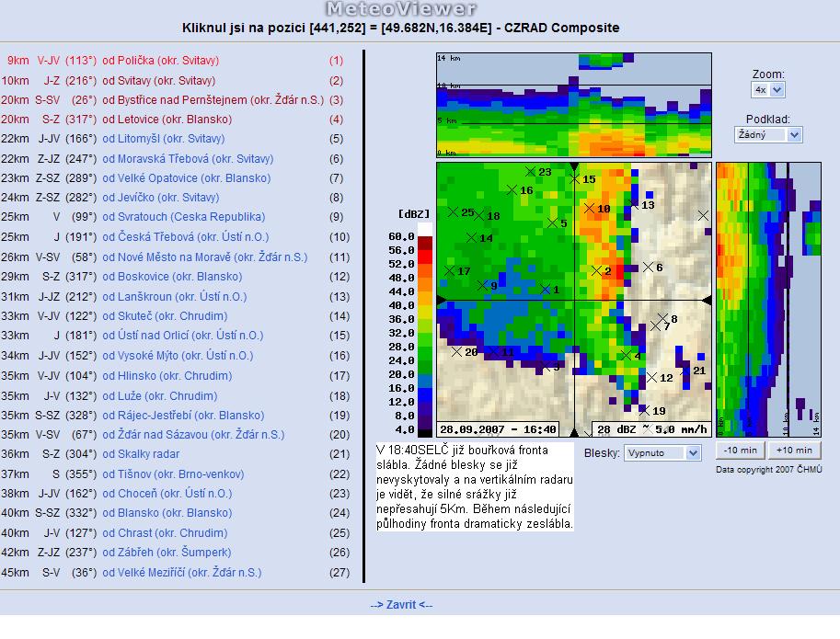The image size is (840, 639).
Task: Click the od Skalky radar link
Action: click(141, 454)
